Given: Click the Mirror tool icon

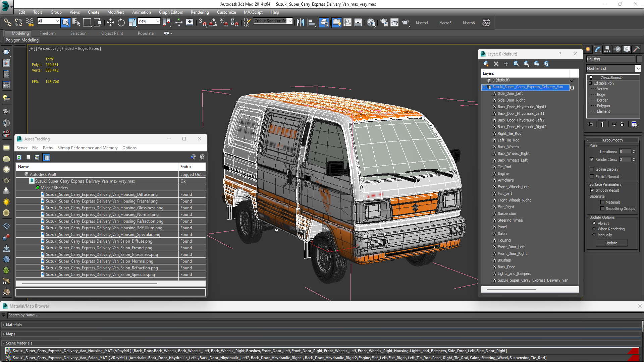Looking at the screenshot, I should point(300,23).
